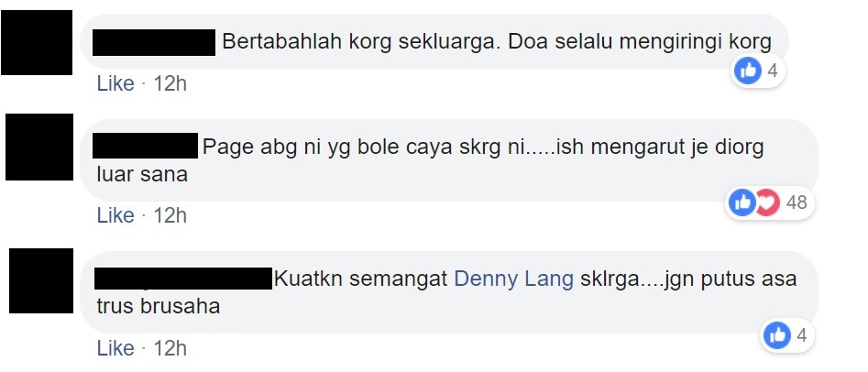The width and height of the screenshot is (868, 372).
Task: Like the "Page abg ni yg bole caya" comment
Action: pos(115,215)
